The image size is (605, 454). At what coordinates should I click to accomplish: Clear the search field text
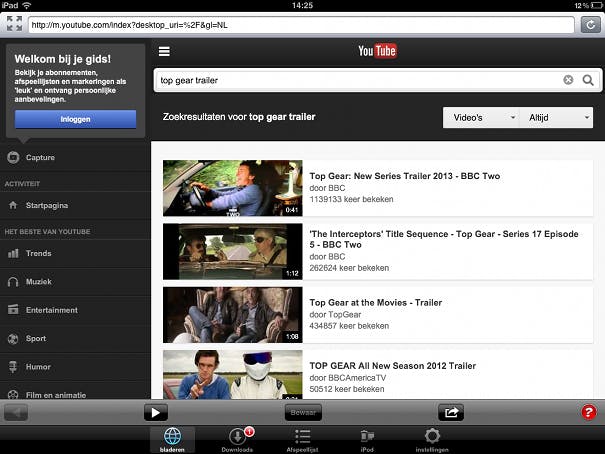click(x=568, y=80)
